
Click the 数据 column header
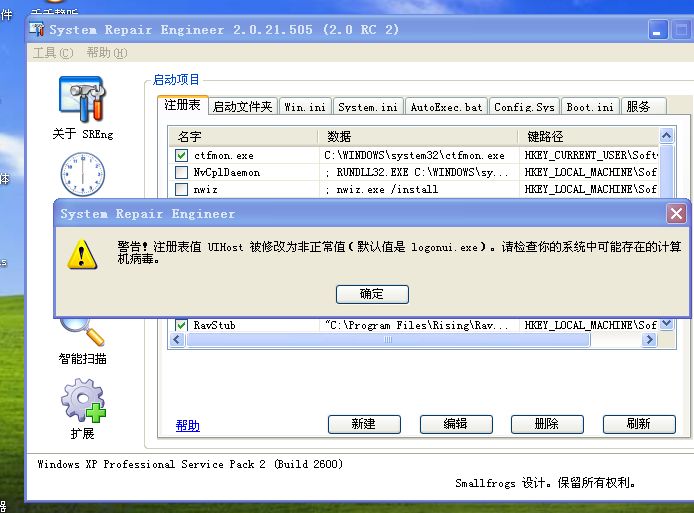click(418, 136)
